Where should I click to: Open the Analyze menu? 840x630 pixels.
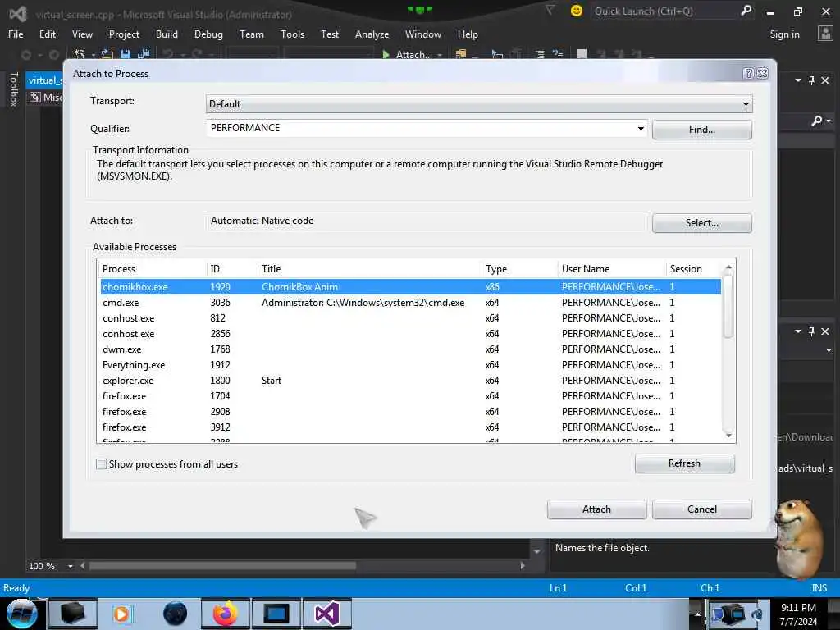coord(372,34)
